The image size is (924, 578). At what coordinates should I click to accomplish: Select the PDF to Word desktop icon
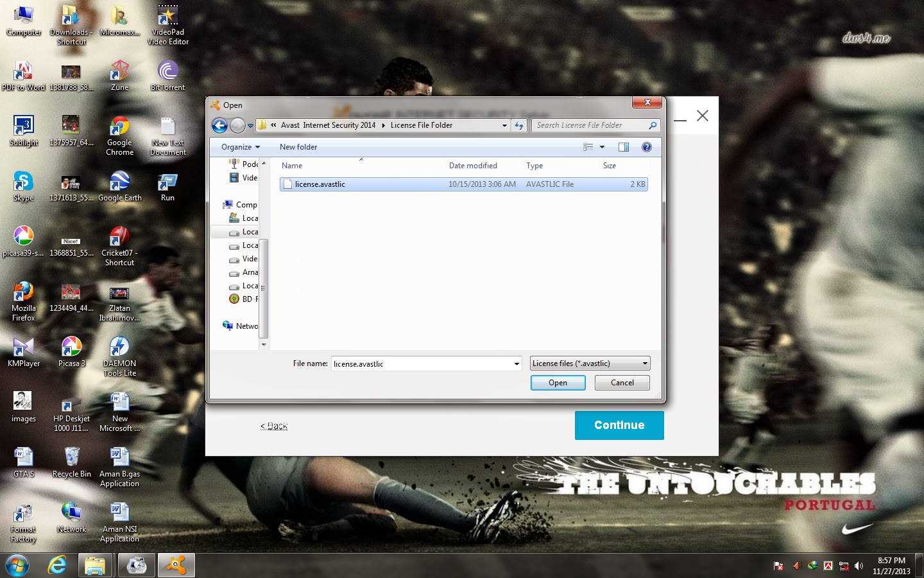pyautogui.click(x=23, y=75)
